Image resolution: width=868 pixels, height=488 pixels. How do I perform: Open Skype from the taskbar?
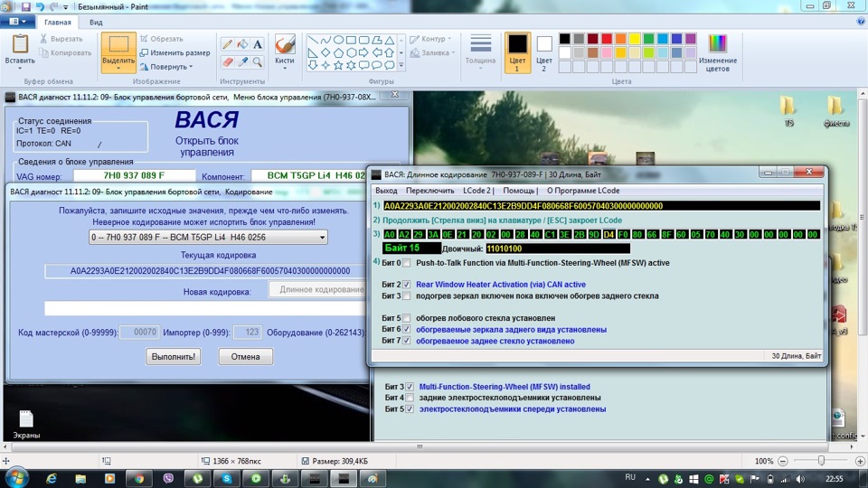[x=227, y=479]
